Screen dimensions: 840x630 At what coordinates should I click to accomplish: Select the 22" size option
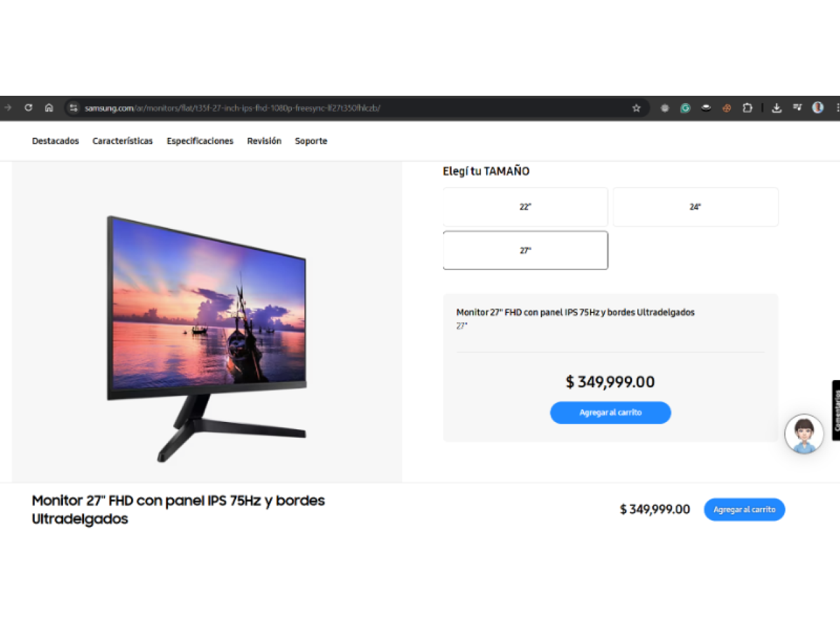coord(525,207)
